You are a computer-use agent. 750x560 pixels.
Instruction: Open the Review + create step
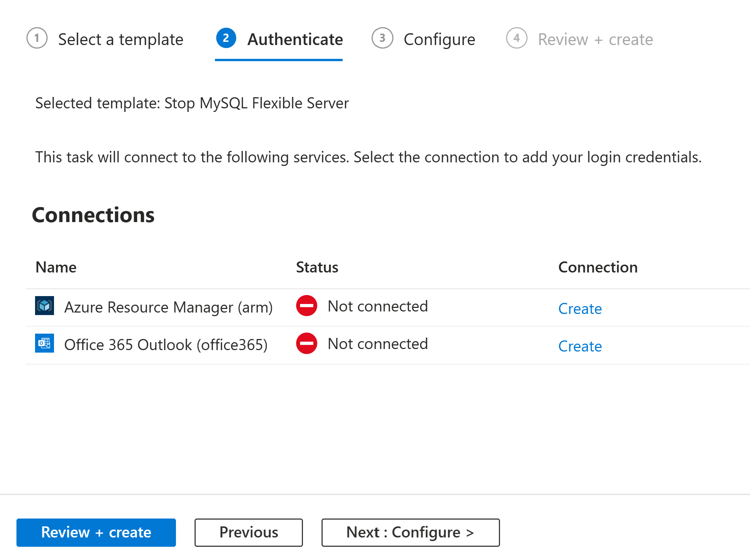click(595, 39)
